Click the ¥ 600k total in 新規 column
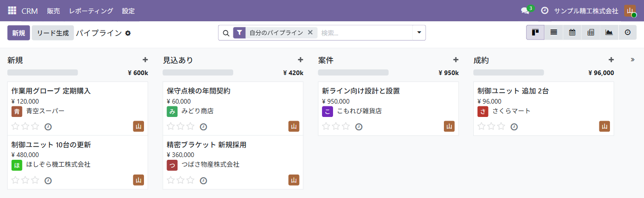Screen dimensions: 644x198 click(138, 73)
